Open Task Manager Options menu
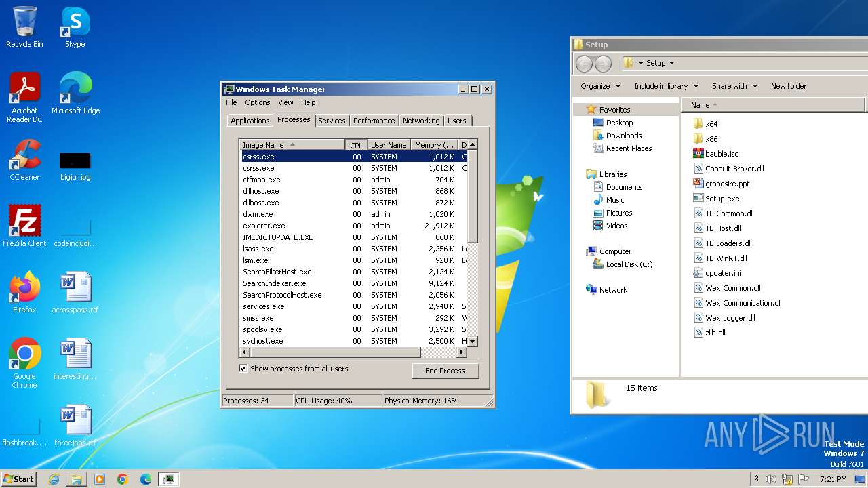 click(x=258, y=102)
